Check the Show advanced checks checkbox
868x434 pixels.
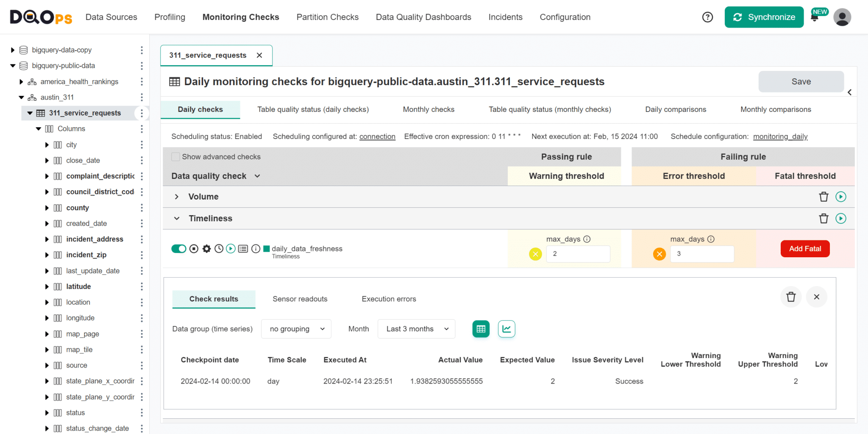[x=175, y=156]
